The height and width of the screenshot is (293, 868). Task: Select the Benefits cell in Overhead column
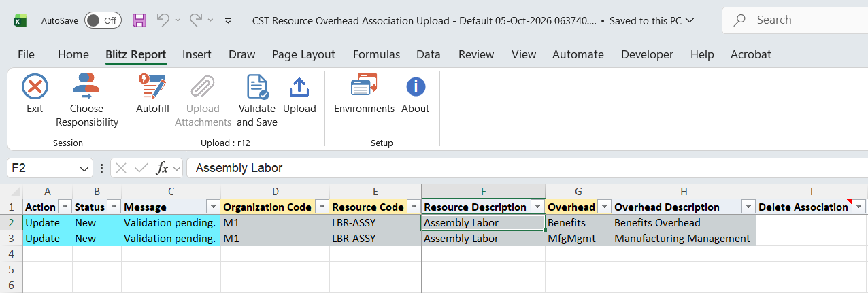coord(578,222)
